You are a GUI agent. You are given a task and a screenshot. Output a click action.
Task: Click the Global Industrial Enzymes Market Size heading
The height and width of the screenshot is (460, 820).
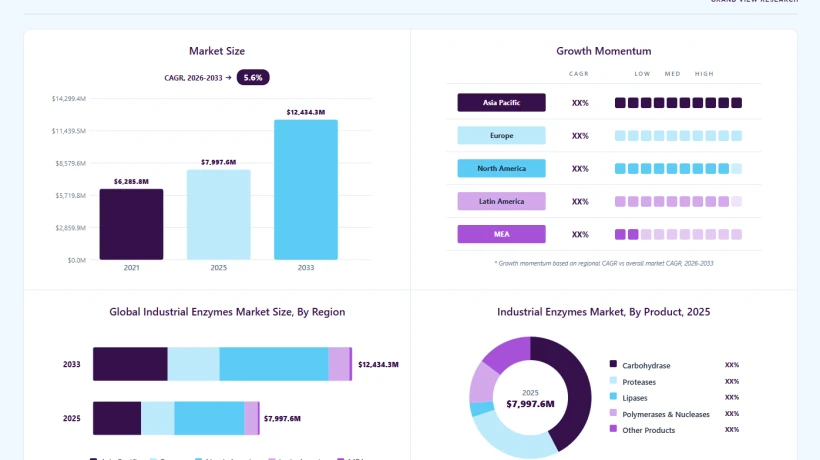tap(227, 312)
